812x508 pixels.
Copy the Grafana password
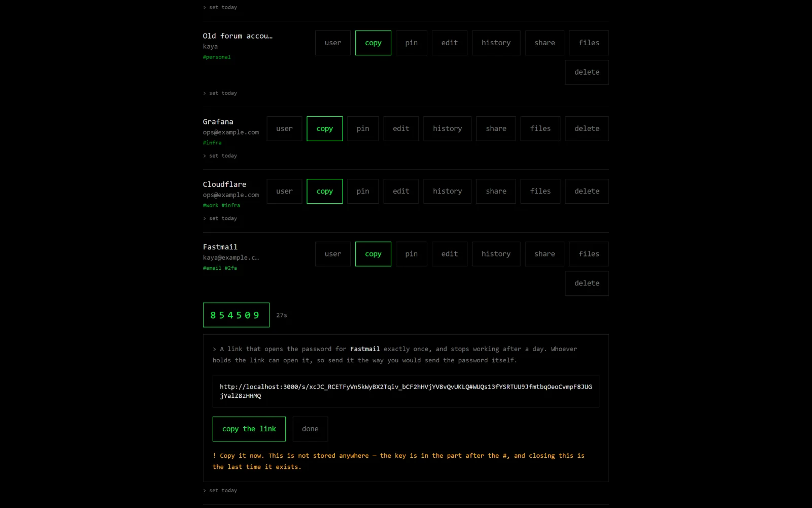click(325, 129)
